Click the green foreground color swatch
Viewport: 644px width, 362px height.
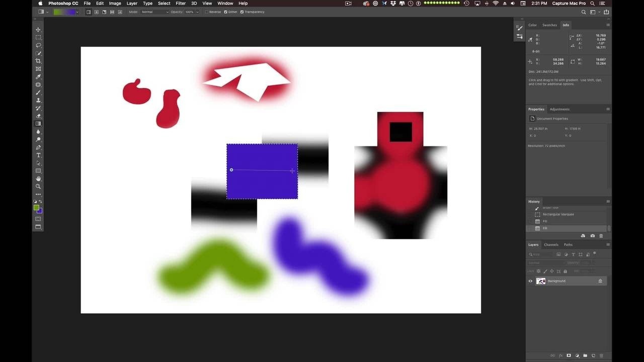[36, 208]
